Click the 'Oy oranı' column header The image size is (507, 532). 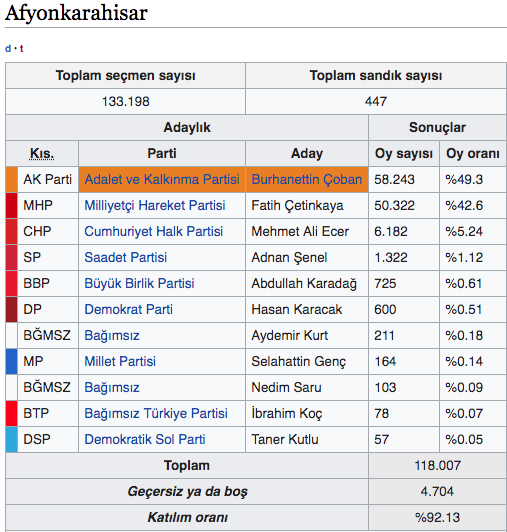[473, 153]
